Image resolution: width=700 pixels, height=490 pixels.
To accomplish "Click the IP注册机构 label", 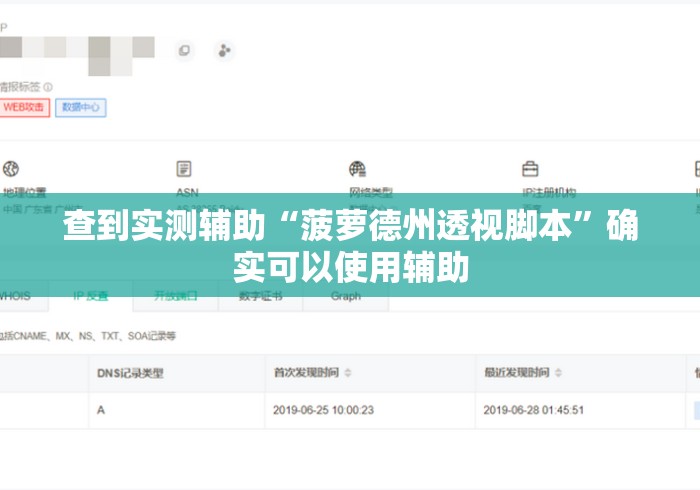I will 549,192.
